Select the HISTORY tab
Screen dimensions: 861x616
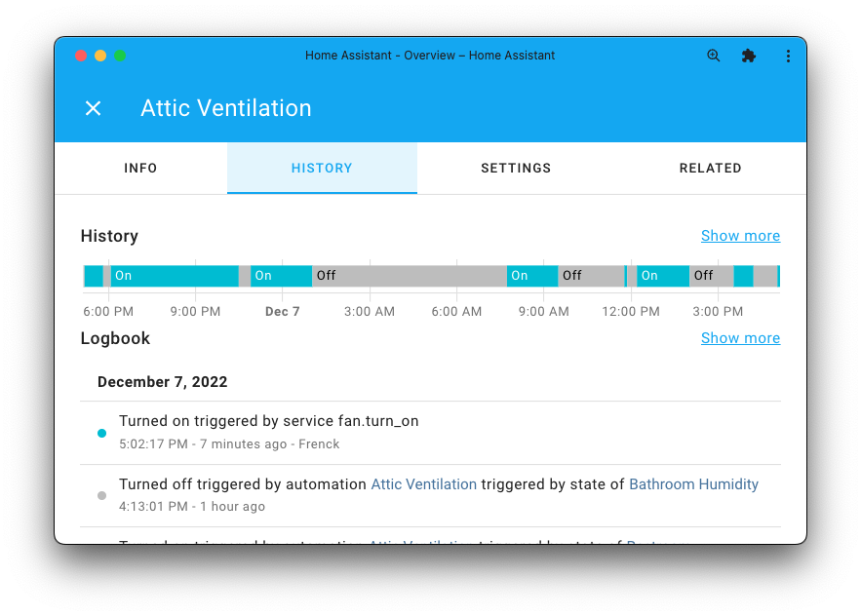point(322,168)
